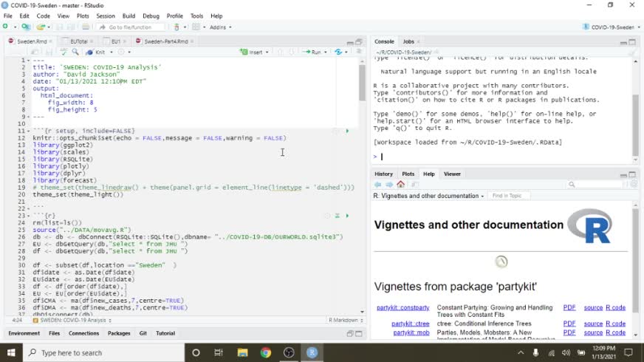Click the Open File folder icon
Image resolution: width=644 pixels, height=362 pixels.
coord(41,27)
